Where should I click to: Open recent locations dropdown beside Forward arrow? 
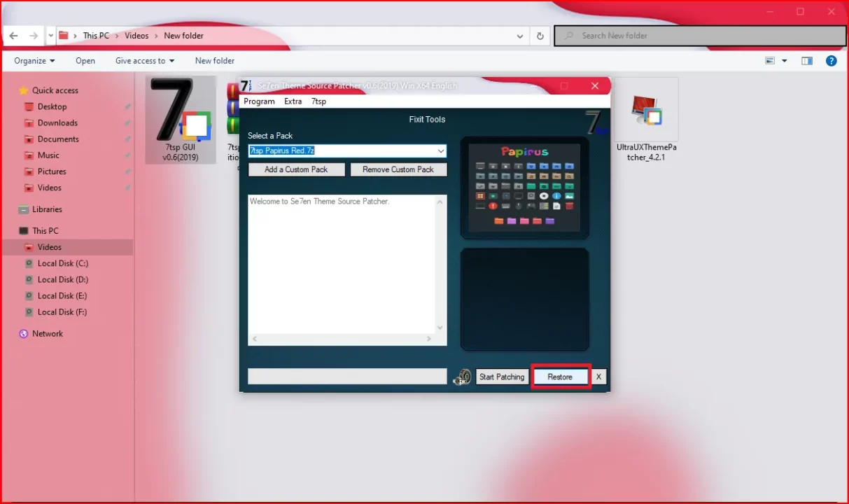pyautogui.click(x=51, y=36)
